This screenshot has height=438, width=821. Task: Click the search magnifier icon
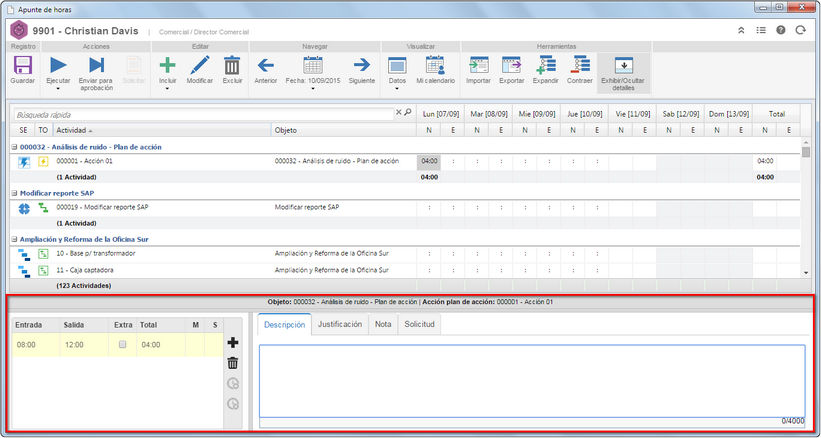(x=408, y=112)
